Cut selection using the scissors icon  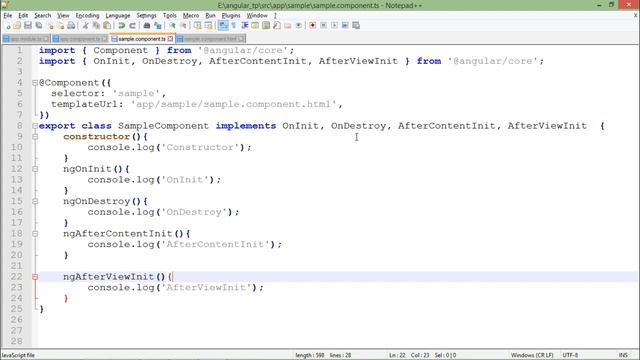pyautogui.click(x=85, y=25)
